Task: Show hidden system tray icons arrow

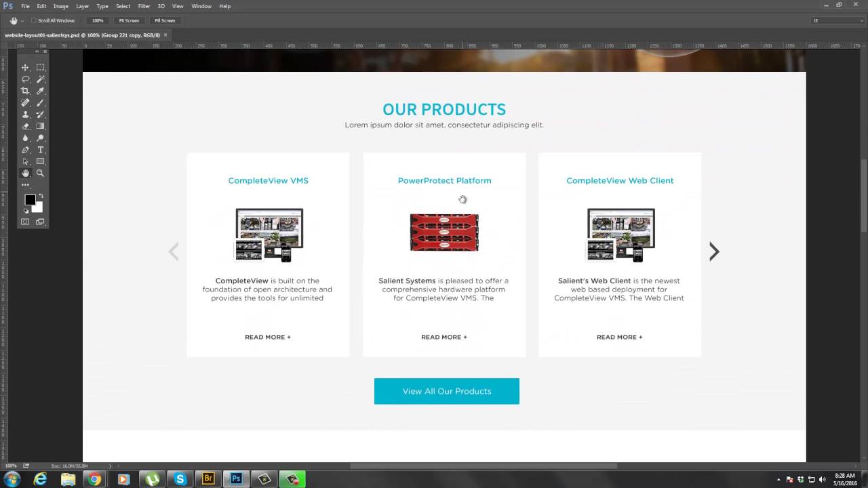Action: 778,480
